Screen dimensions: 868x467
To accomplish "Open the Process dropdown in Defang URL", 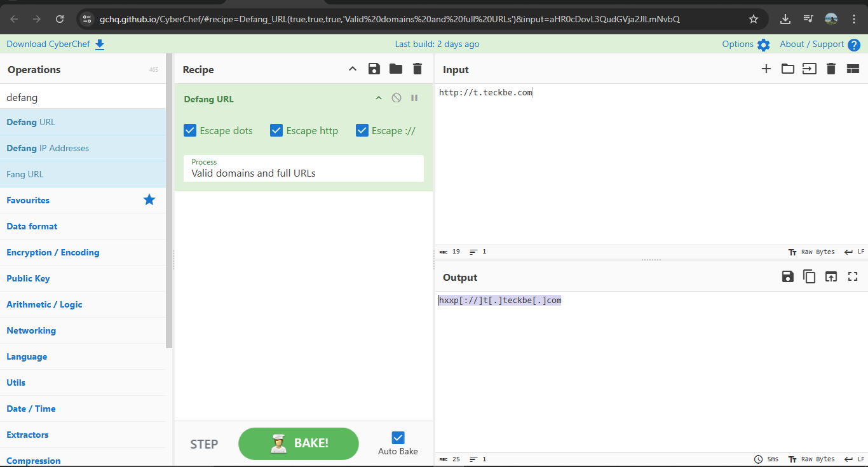I will coord(304,168).
